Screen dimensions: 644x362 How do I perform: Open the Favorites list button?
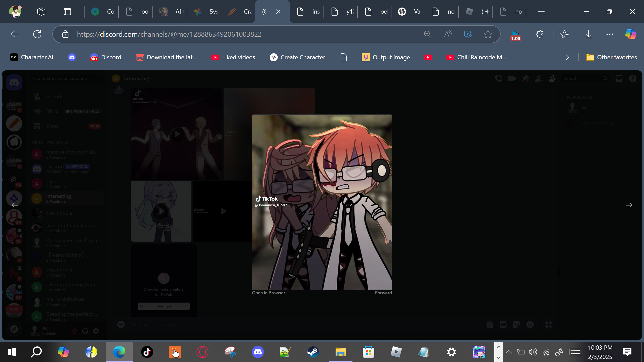[565, 34]
